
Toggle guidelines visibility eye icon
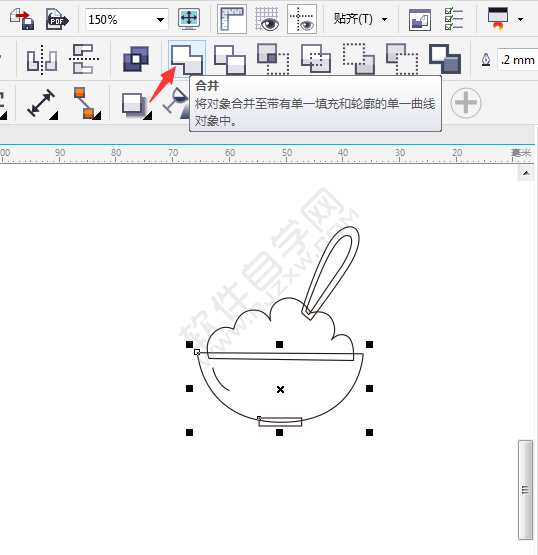tap(302, 19)
